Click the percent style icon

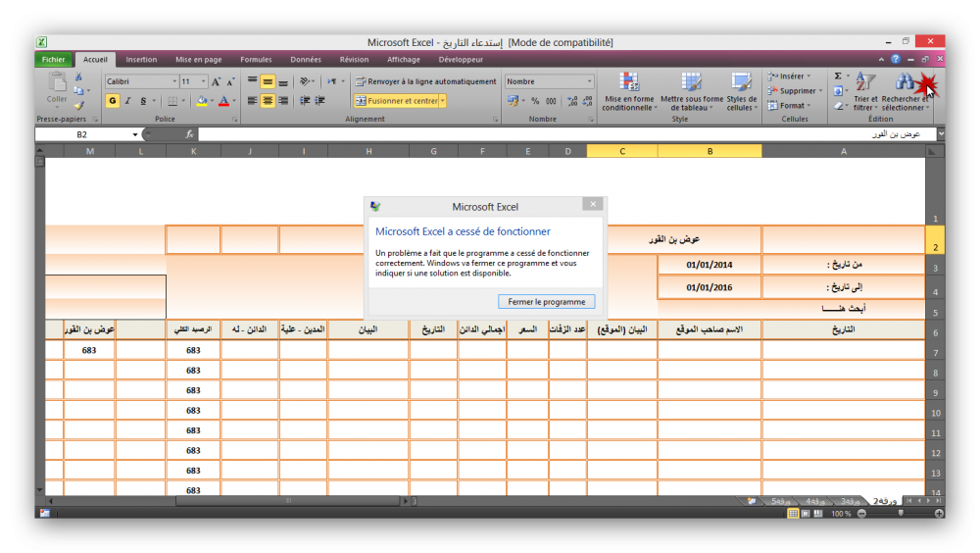pos(535,101)
